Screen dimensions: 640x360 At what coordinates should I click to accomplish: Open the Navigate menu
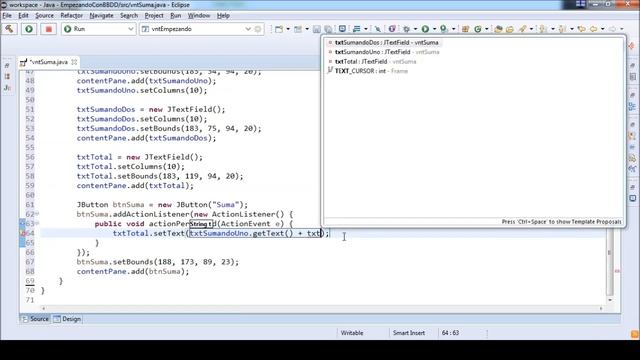102,16
